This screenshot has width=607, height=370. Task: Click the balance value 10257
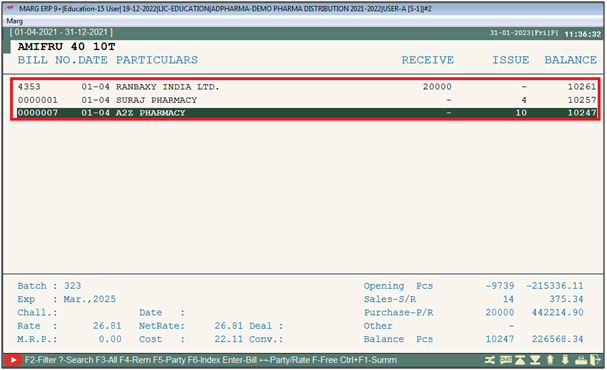[x=582, y=100]
